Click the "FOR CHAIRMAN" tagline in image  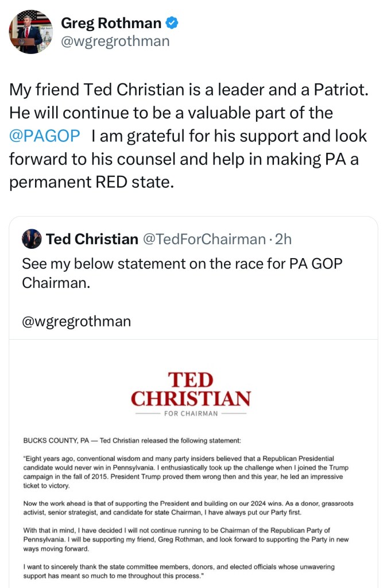point(191,413)
